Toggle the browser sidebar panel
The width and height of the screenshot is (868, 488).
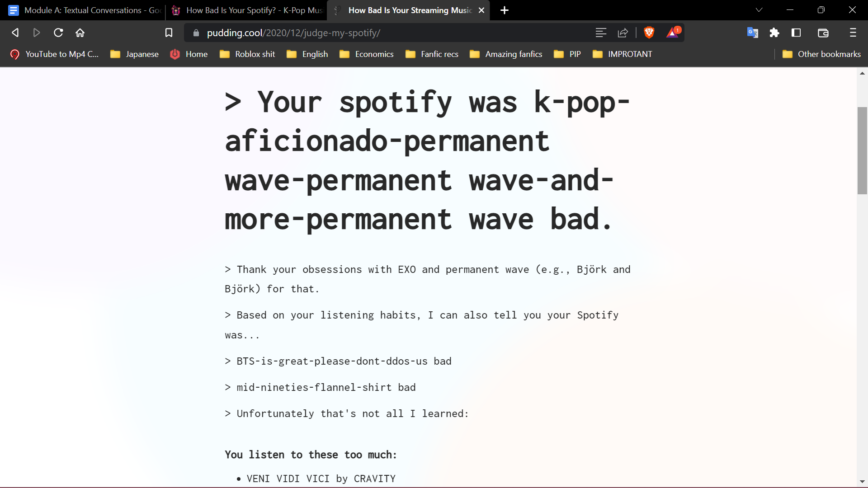796,33
